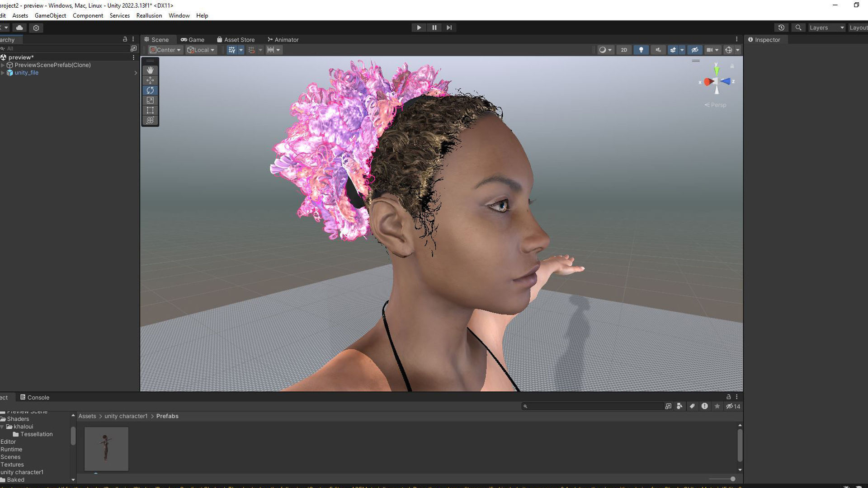Search by Type in Project panel

(679, 406)
